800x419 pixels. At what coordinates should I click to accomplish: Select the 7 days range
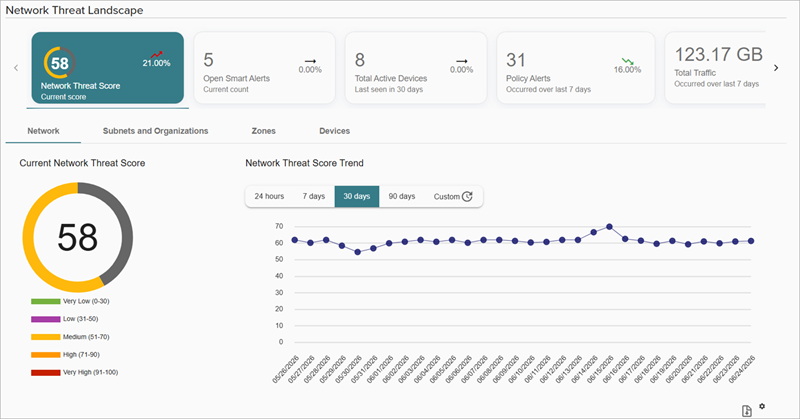click(x=314, y=196)
